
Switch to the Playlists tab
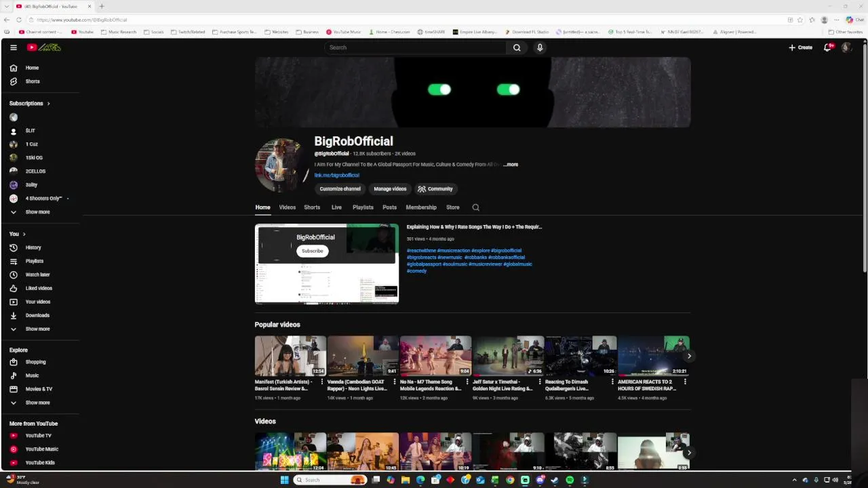click(363, 207)
